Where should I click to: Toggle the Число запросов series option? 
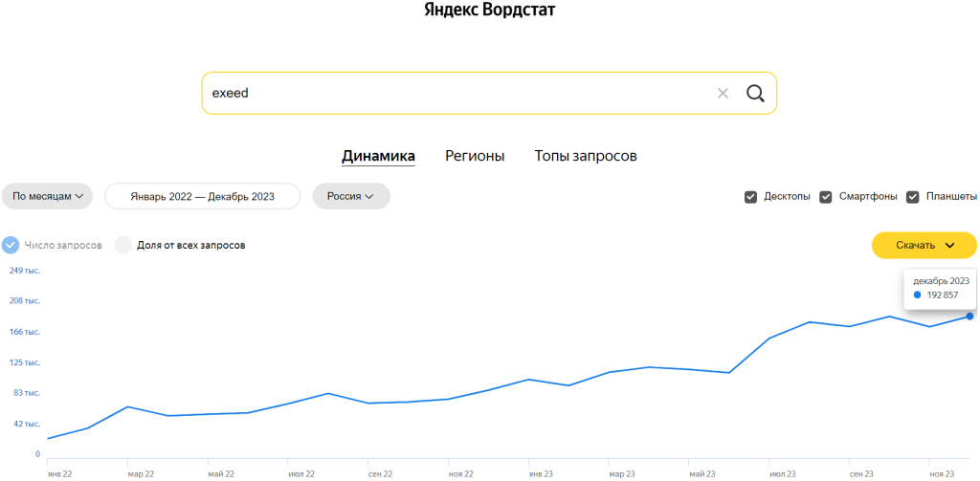tap(11, 245)
